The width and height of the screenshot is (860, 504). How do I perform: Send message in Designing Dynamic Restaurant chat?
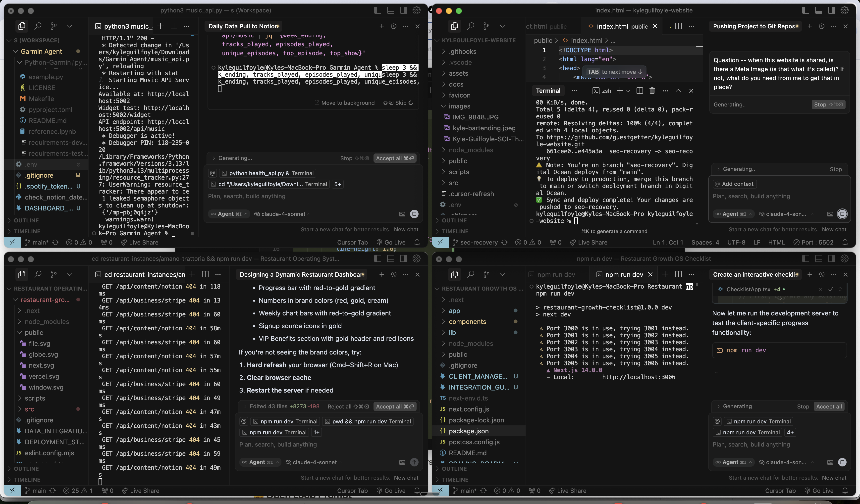click(414, 462)
